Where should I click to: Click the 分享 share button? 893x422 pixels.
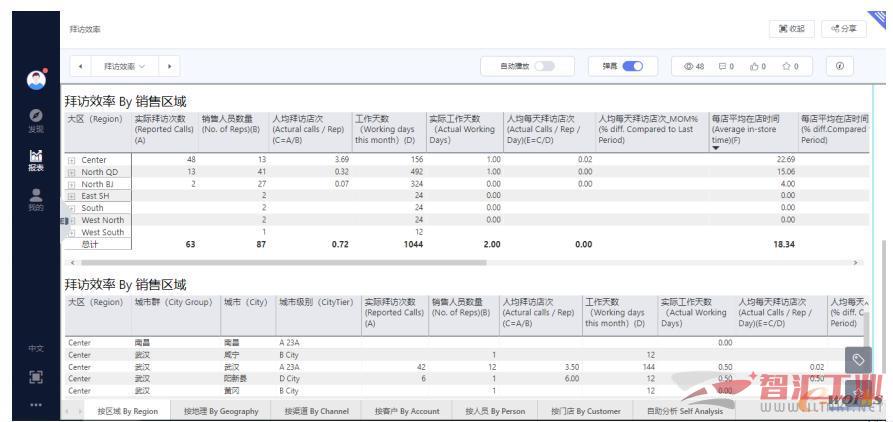[x=843, y=28]
